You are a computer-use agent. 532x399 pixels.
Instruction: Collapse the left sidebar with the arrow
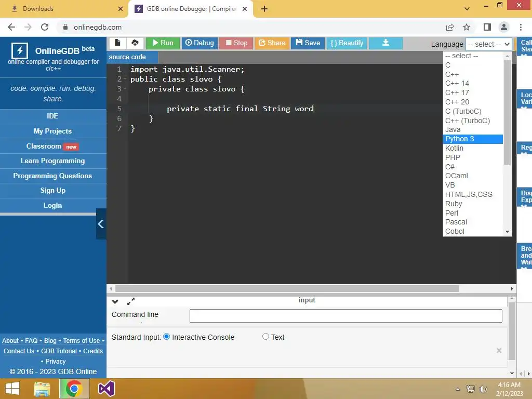coord(101,224)
